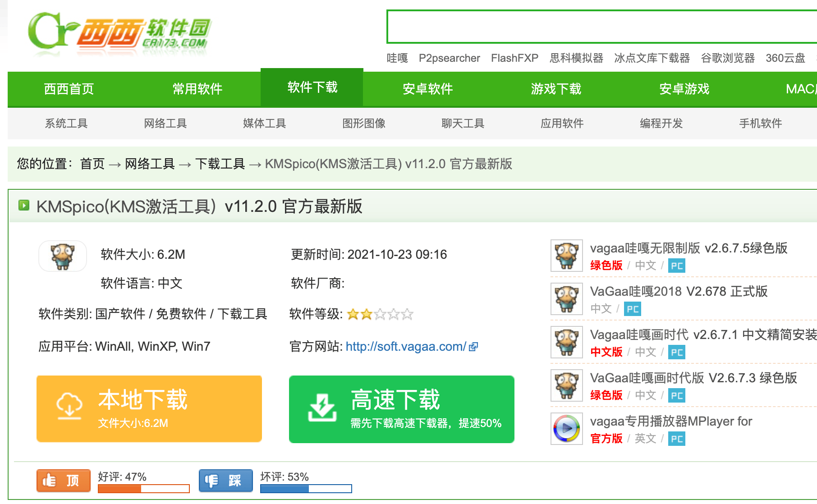817x504 pixels.
Task: Click the thumbs-up 顶 button
Action: 64,481
